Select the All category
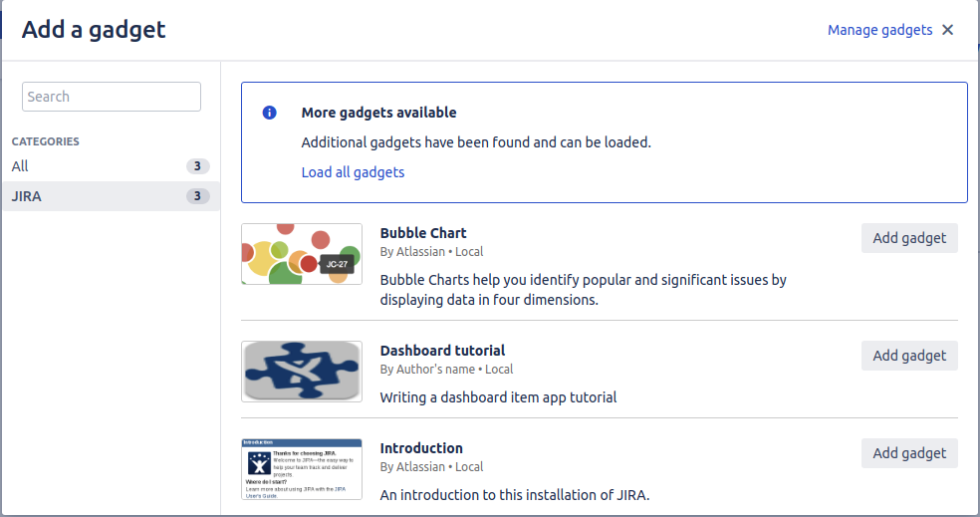 point(21,166)
